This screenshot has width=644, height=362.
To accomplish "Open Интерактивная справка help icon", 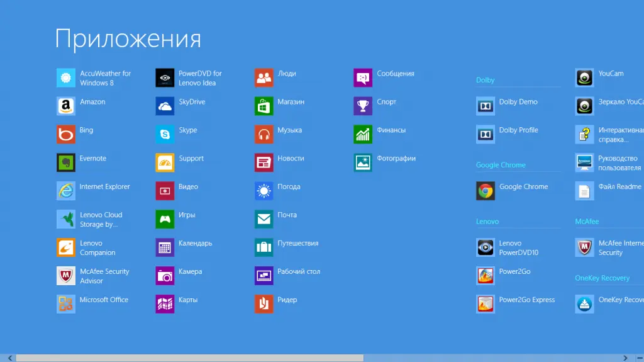I will point(584,135).
